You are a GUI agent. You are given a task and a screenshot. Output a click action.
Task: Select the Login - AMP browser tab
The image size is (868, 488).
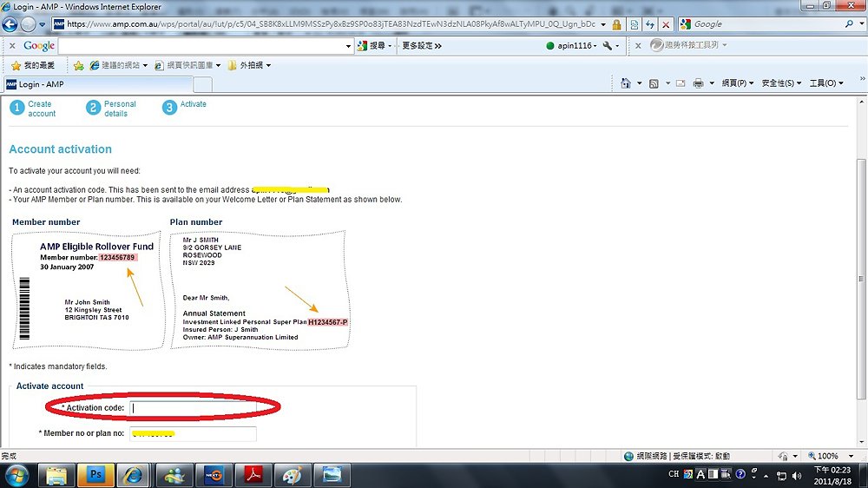(98, 84)
